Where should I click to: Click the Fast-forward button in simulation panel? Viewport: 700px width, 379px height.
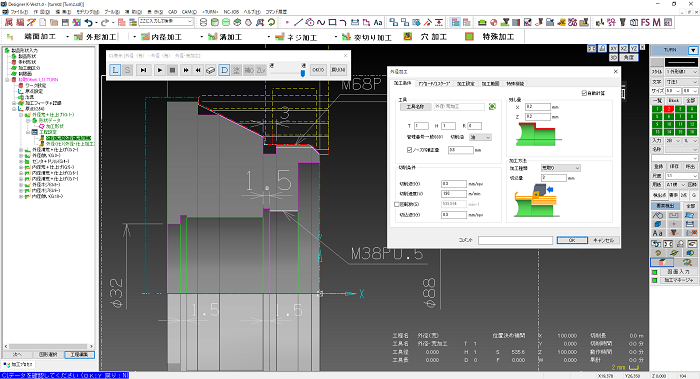[x=186, y=70]
